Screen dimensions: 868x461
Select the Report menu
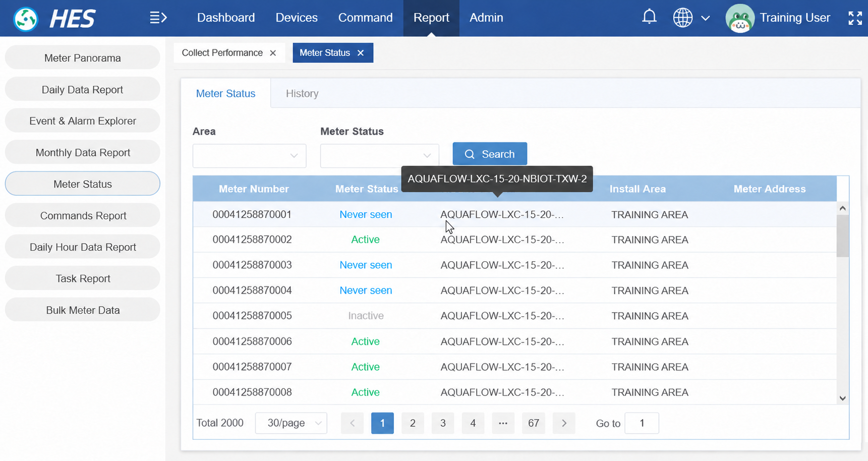[431, 18]
